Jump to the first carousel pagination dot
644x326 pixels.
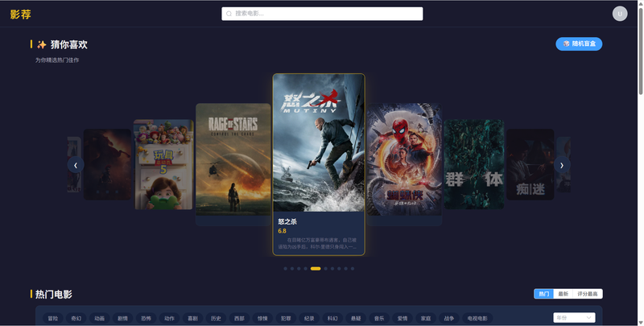click(x=286, y=269)
